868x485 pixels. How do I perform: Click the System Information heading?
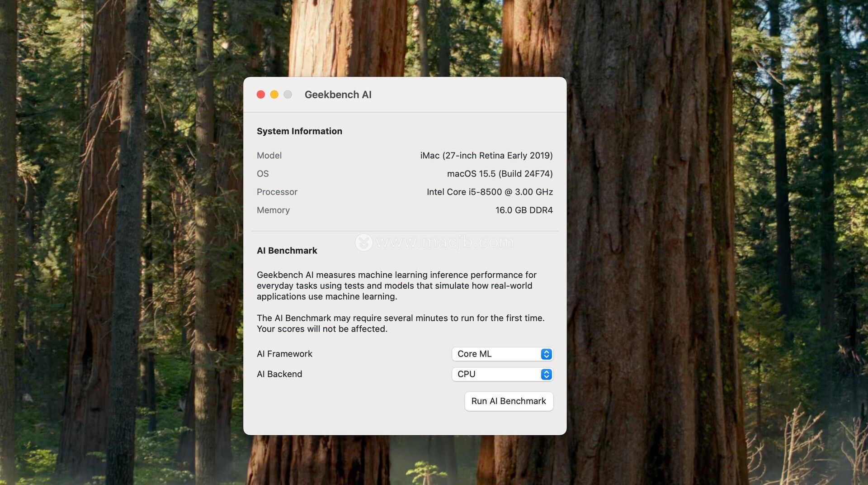pos(299,131)
